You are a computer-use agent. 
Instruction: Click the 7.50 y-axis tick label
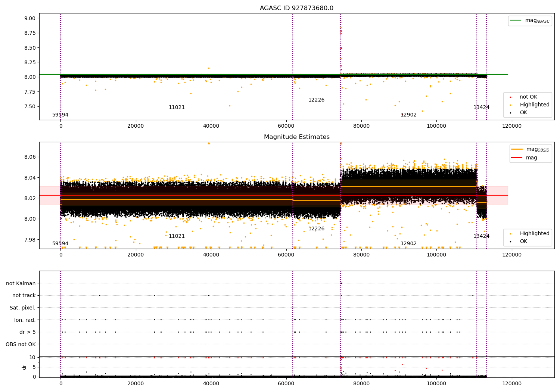click(30, 107)
